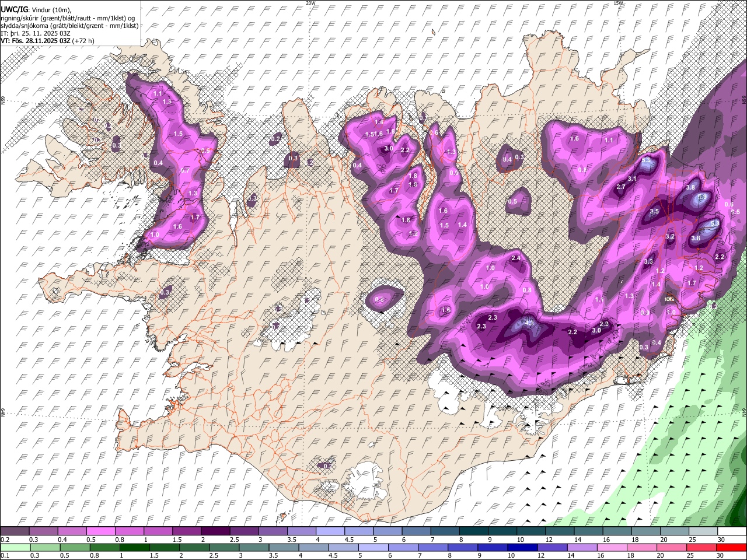The width and height of the screenshot is (747, 560).
Task: Select the bright red swatch at the end of the bottom scale
Action: click(x=732, y=547)
